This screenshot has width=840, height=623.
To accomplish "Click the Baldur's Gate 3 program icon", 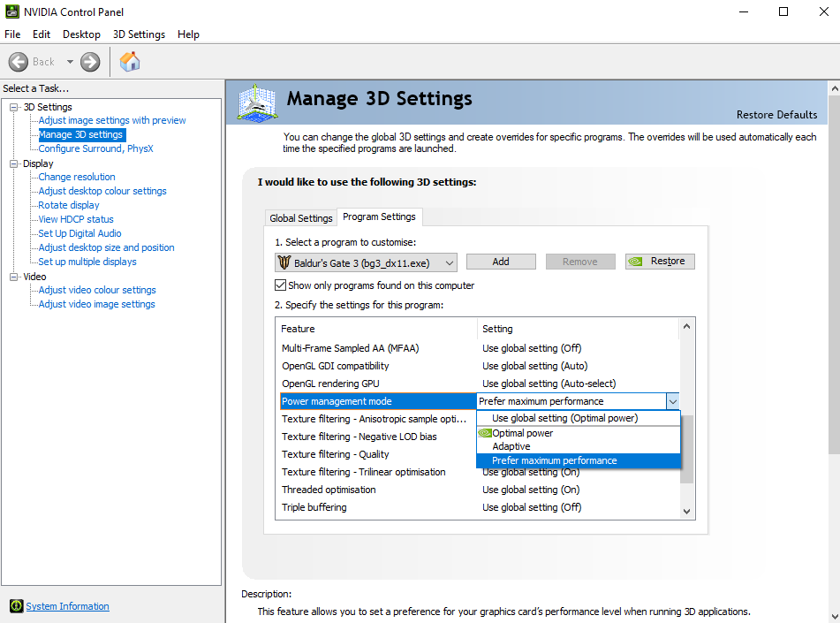I will (284, 262).
